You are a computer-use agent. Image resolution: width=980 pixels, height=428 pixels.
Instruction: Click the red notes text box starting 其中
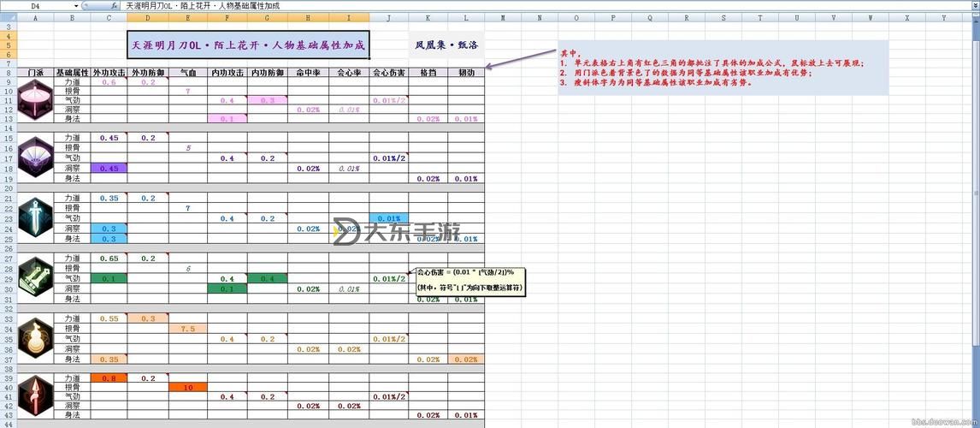[723, 68]
